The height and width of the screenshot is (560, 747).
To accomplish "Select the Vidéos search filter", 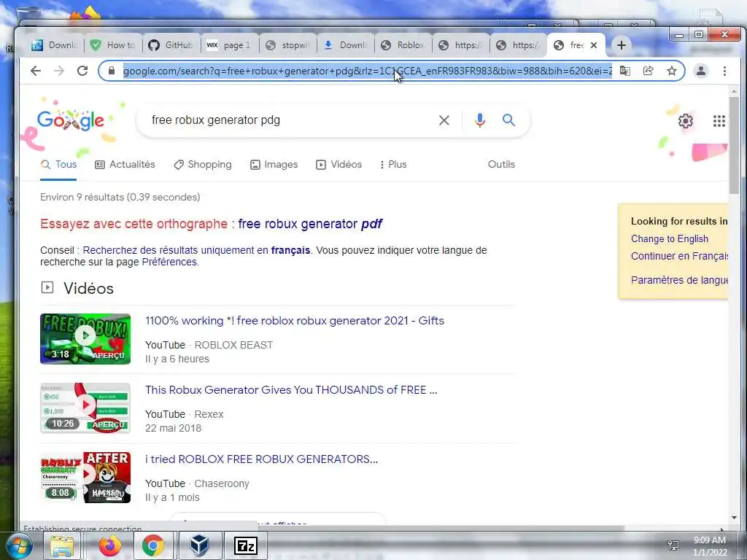I will point(338,164).
